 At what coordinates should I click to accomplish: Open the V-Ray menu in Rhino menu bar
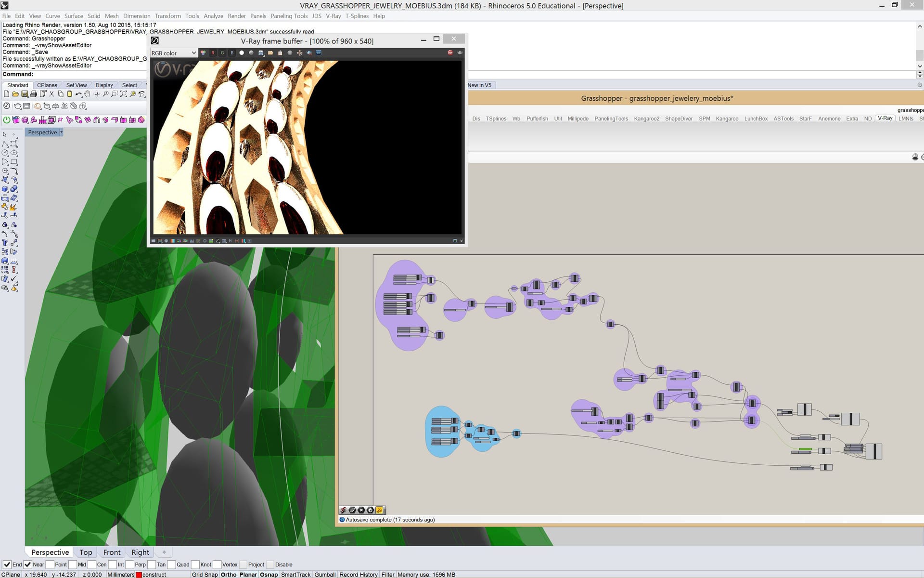point(333,16)
